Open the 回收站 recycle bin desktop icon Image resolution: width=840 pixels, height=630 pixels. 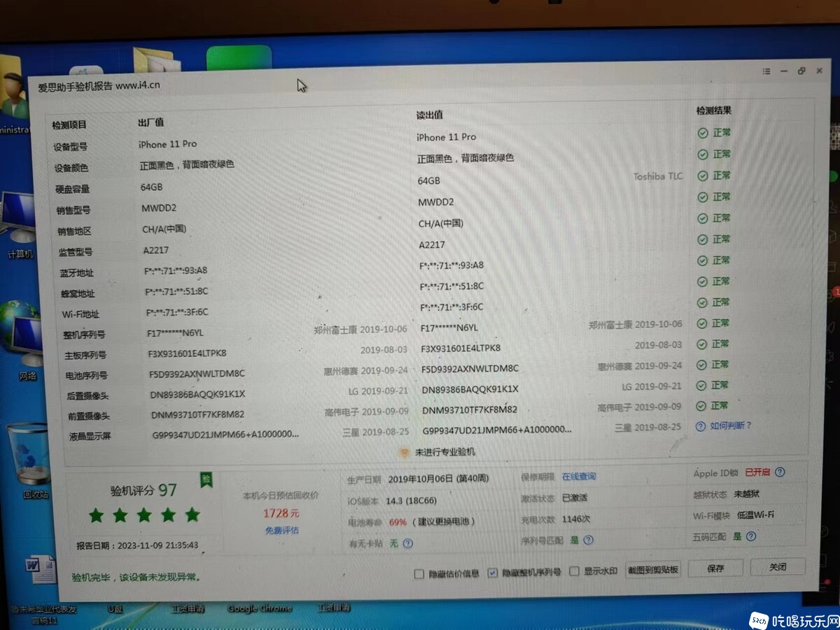click(x=29, y=459)
